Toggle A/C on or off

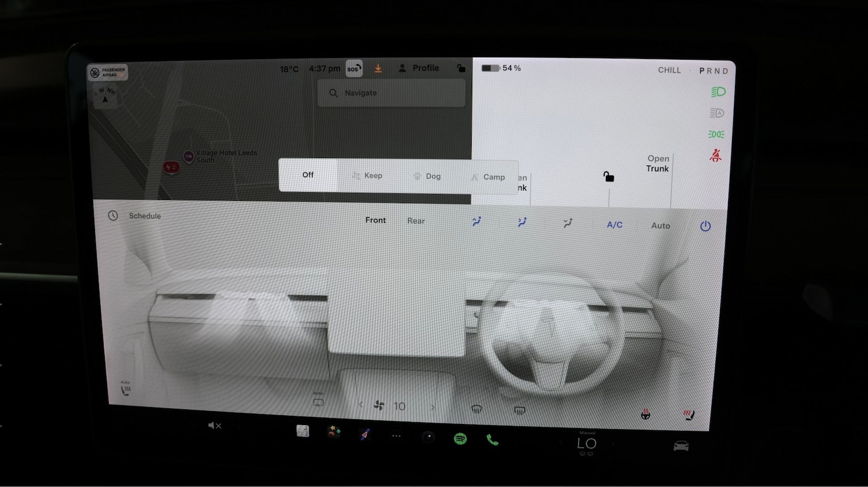tap(614, 225)
